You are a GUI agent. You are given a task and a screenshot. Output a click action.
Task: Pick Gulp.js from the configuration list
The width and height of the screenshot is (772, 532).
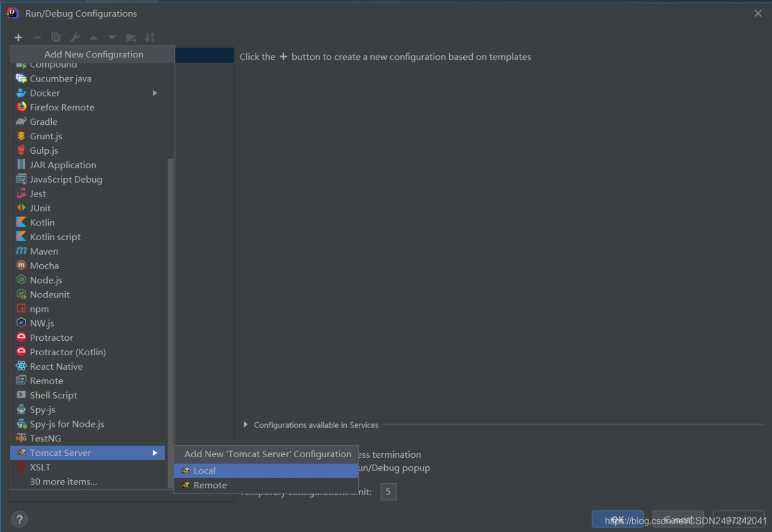[87, 151]
